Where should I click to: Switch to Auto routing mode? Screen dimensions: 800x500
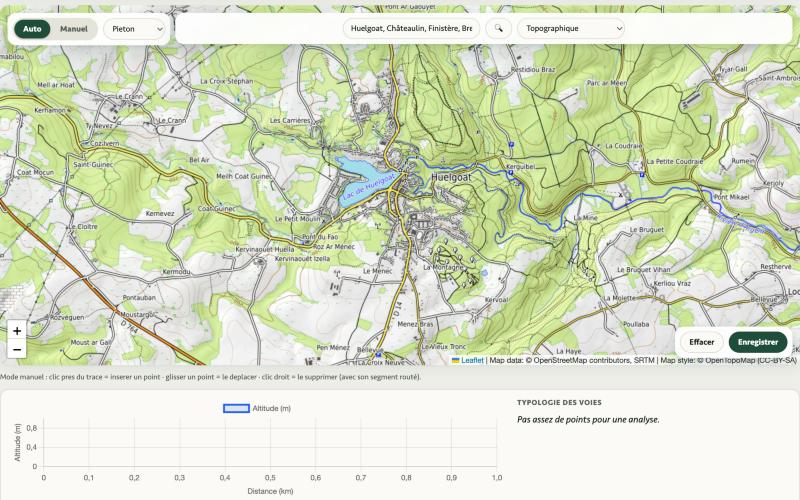(32, 29)
